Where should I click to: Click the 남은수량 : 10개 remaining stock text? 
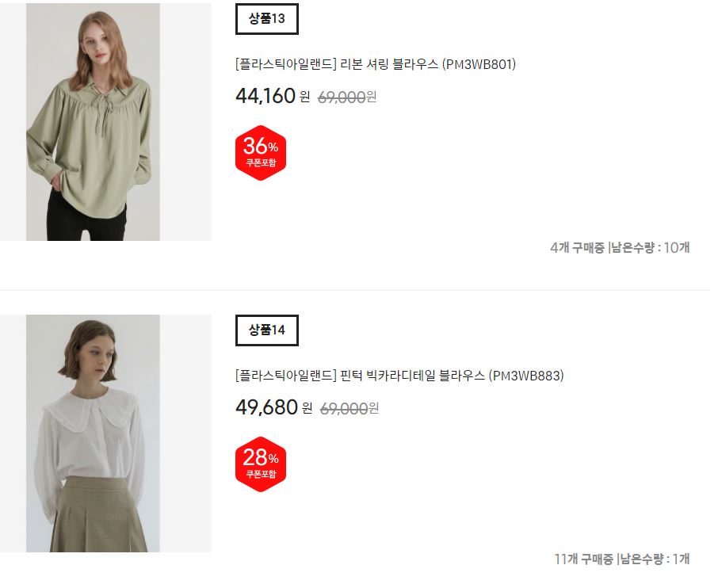tap(650, 248)
